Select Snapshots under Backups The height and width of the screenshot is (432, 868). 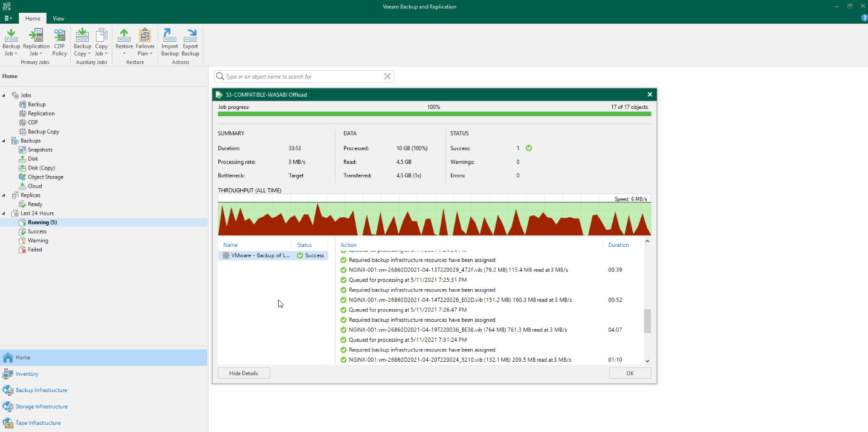point(40,149)
